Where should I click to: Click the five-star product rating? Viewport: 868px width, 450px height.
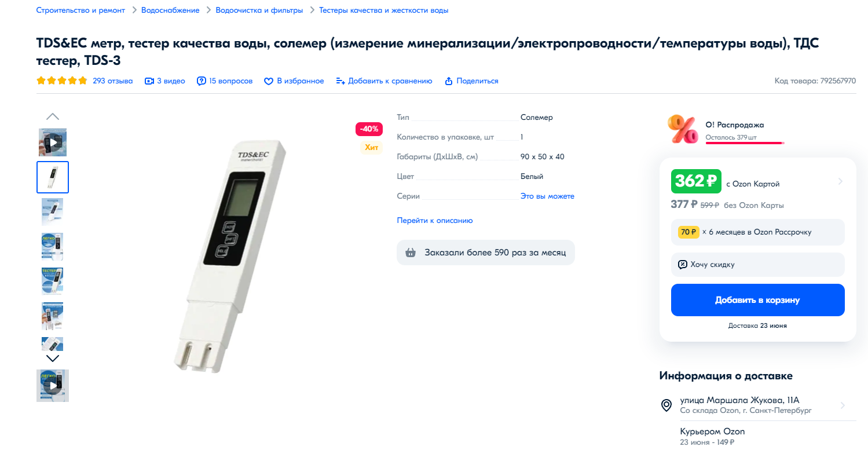click(x=62, y=81)
